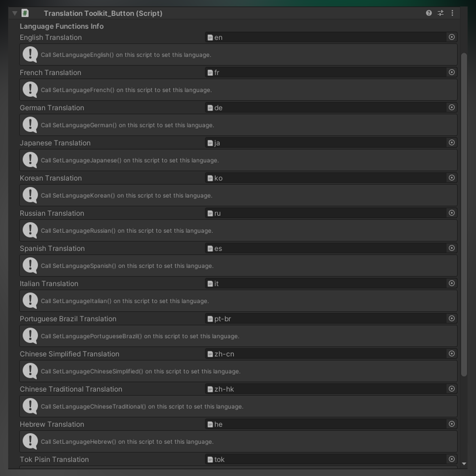Image resolution: width=476 pixels, height=476 pixels.
Task: Open object picker for Japanese Translation
Action: 451,143
